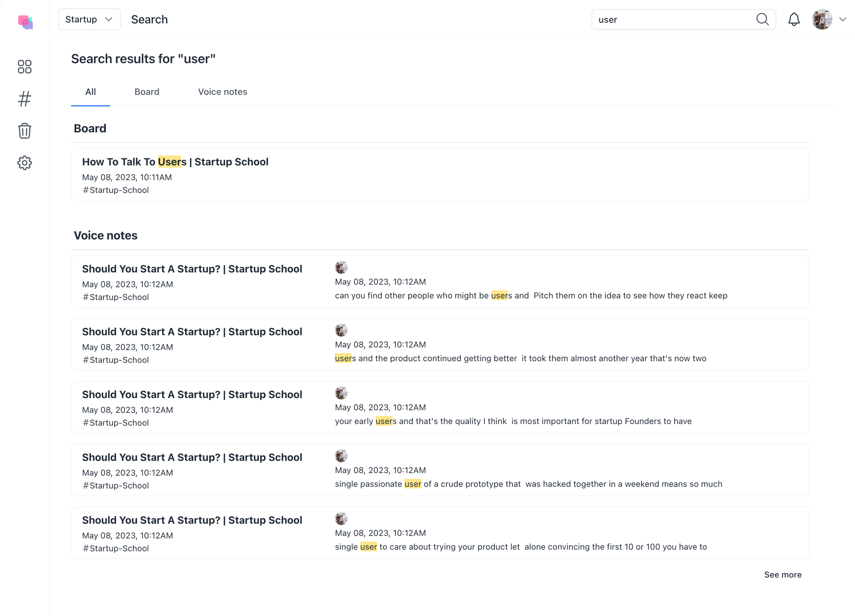Click "Search results for "user"" heading
The width and height of the screenshot is (855, 616).
[143, 59]
